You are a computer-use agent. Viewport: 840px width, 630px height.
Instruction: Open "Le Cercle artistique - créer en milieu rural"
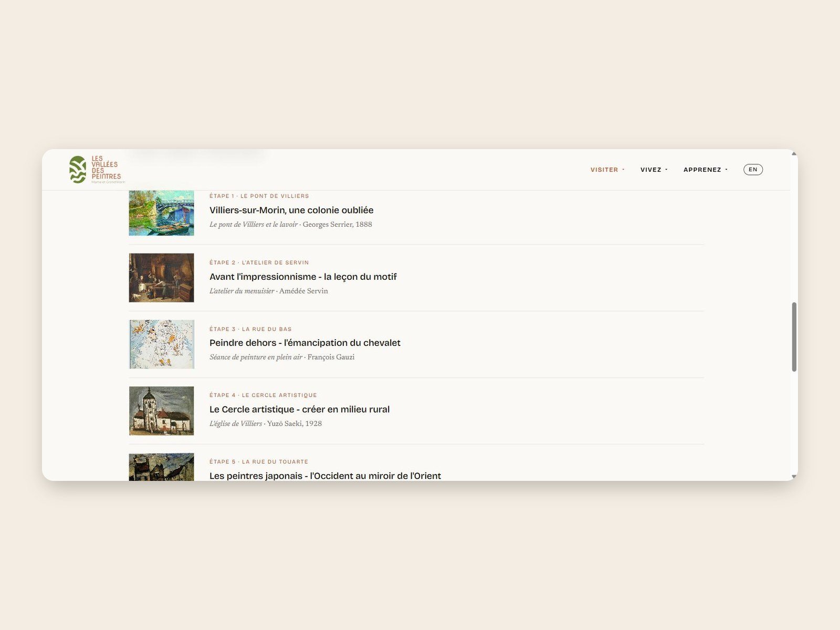pos(299,409)
